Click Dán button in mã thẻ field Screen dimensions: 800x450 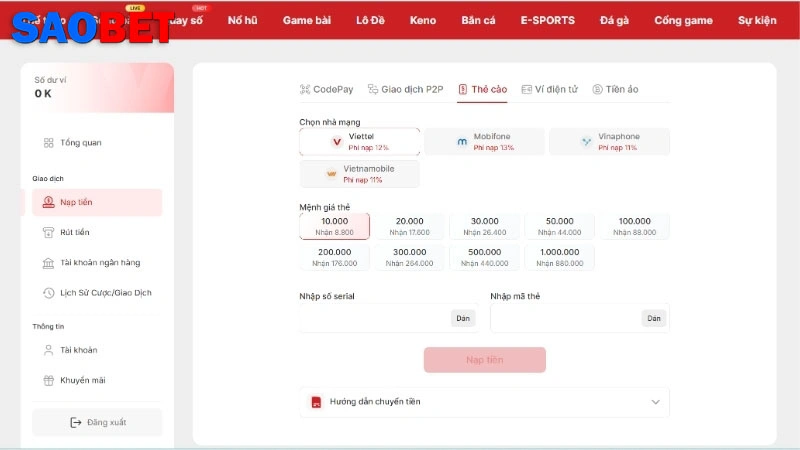tap(654, 318)
